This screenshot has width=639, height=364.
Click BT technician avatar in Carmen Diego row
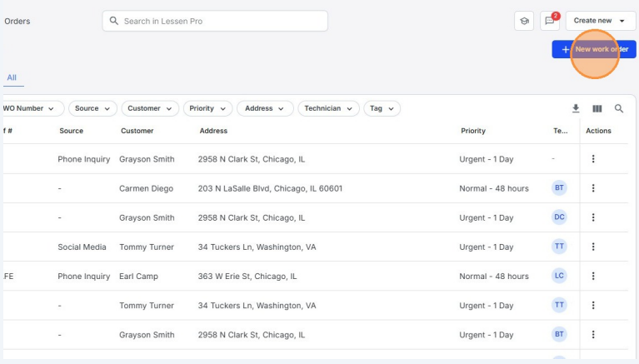[x=560, y=188]
